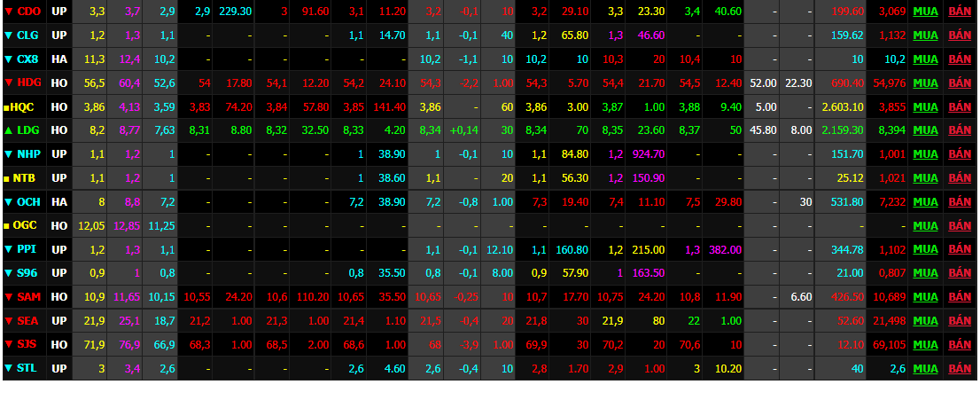Select the NHP ticker symbol
This screenshot has height=408, width=980.
tap(28, 154)
